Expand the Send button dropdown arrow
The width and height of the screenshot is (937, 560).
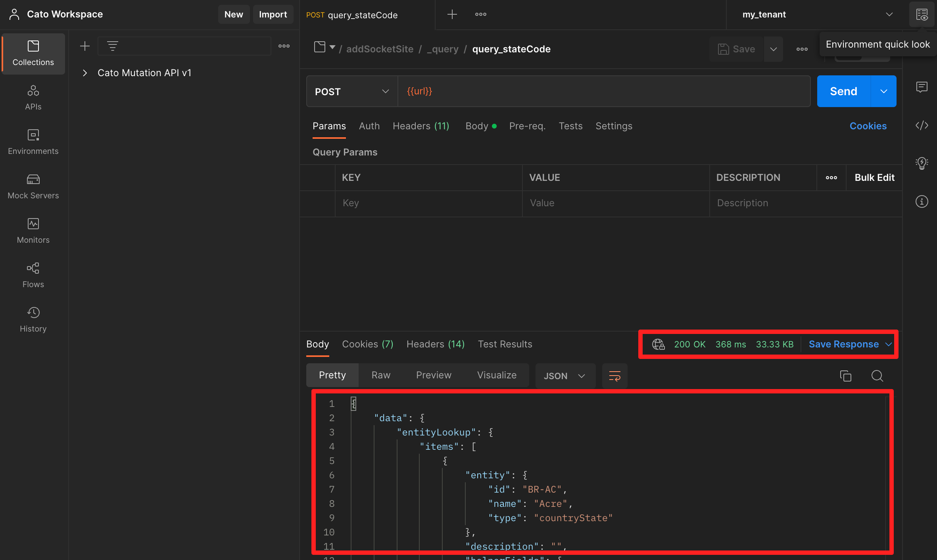coord(883,91)
